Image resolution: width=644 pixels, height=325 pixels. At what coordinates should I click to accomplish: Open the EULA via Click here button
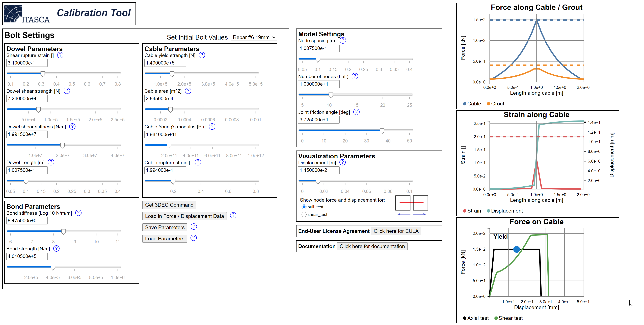click(396, 231)
